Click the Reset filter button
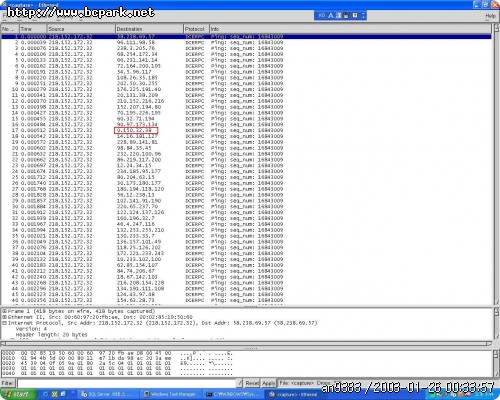The width and height of the screenshot is (500, 400). pyautogui.click(x=252, y=383)
